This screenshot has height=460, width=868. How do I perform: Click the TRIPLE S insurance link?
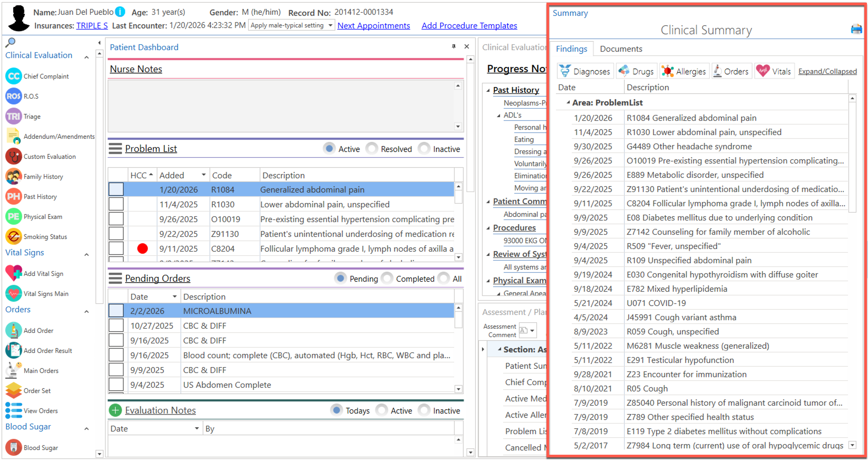(92, 26)
